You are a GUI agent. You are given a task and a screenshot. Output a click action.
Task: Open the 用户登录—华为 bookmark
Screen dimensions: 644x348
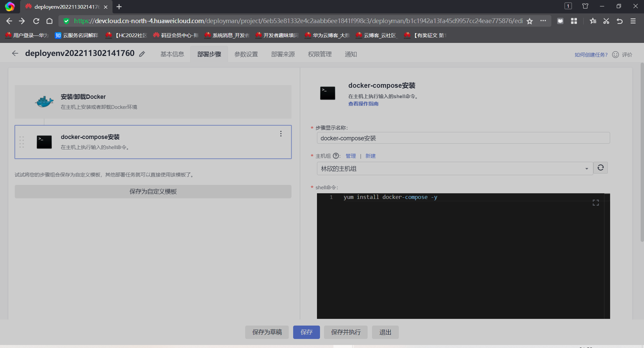(27, 35)
